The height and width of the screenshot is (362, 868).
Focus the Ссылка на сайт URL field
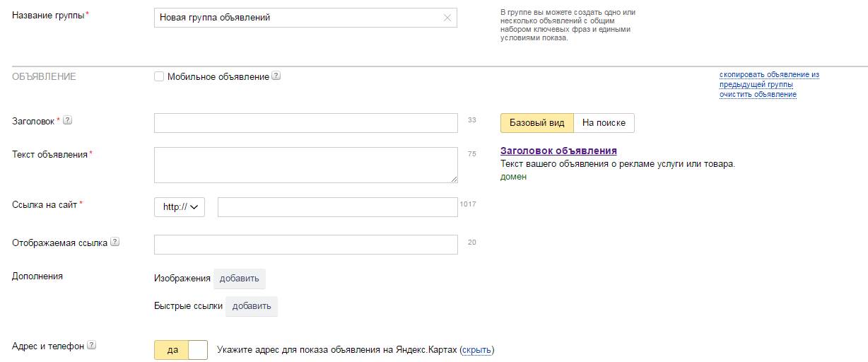pos(337,207)
